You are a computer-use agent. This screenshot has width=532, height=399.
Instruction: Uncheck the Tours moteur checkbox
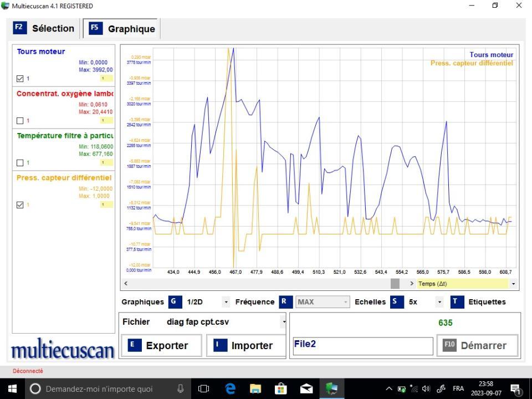(20, 79)
